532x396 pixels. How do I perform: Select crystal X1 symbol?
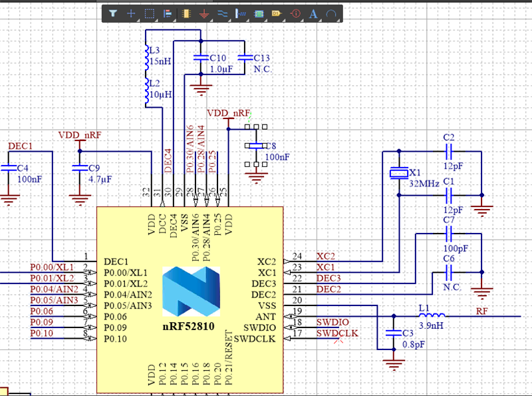[399, 173]
